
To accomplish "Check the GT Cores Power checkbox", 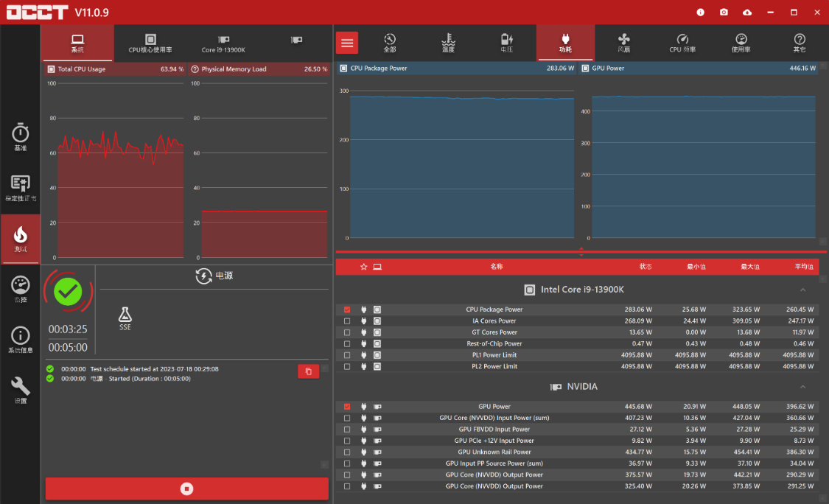I will (x=347, y=332).
